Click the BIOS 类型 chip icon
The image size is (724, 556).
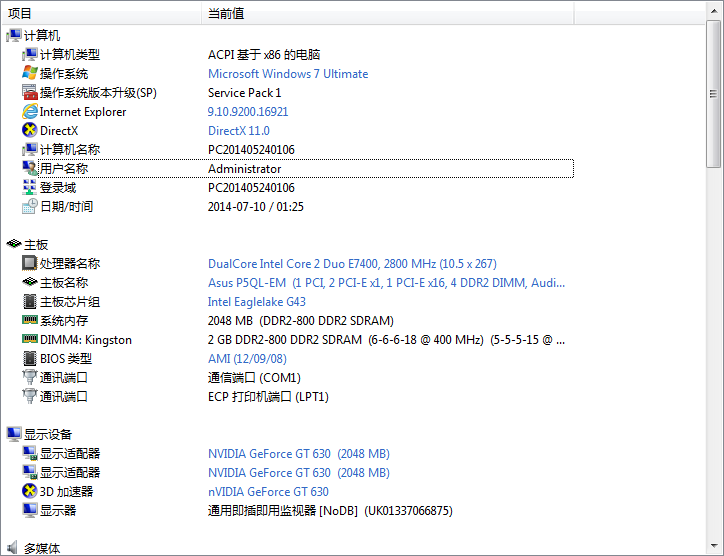pos(30,358)
